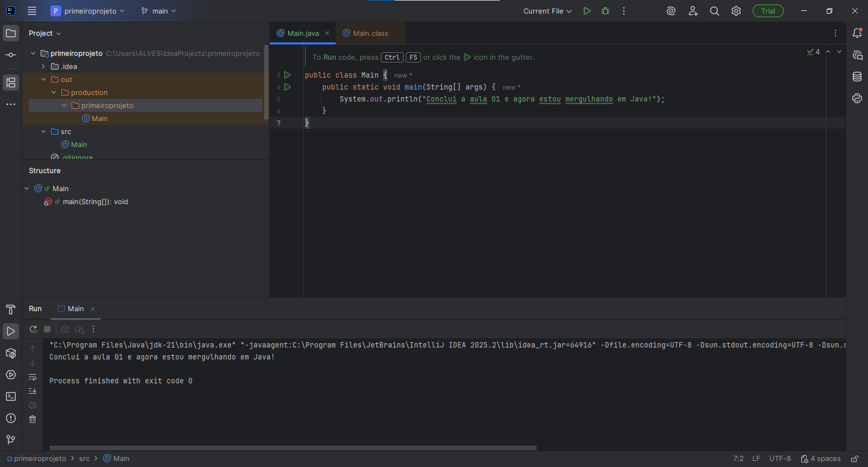Image resolution: width=868 pixels, height=467 pixels.
Task: Collapse the src folder in project tree
Action: pyautogui.click(x=43, y=131)
